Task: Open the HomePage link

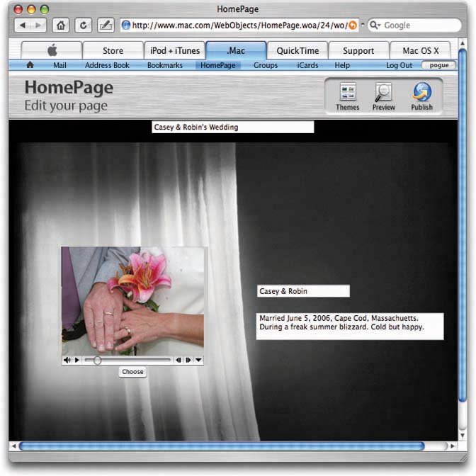Action: pyautogui.click(x=218, y=65)
